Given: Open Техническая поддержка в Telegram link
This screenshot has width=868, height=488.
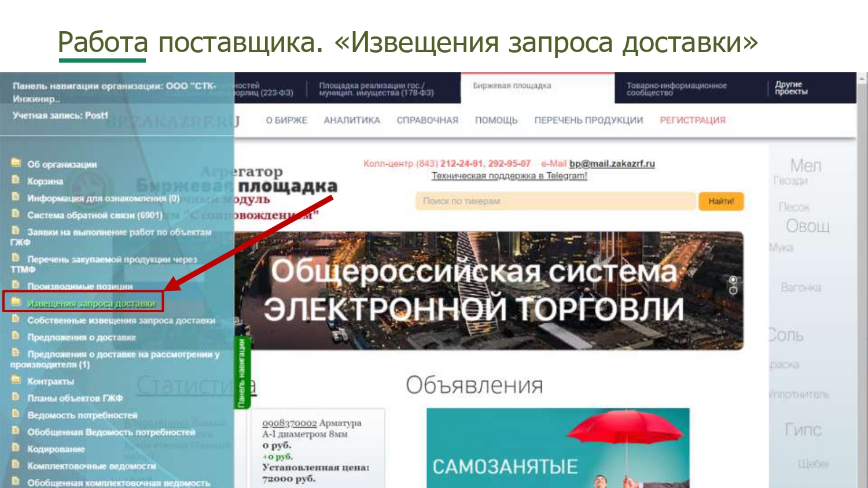Looking at the screenshot, I should (x=509, y=176).
